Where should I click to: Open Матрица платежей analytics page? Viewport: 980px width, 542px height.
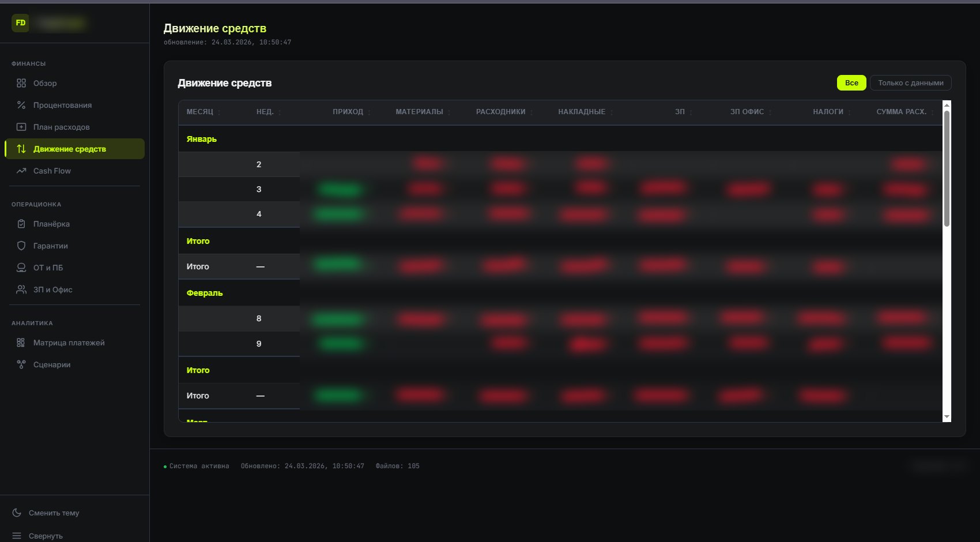(74, 342)
